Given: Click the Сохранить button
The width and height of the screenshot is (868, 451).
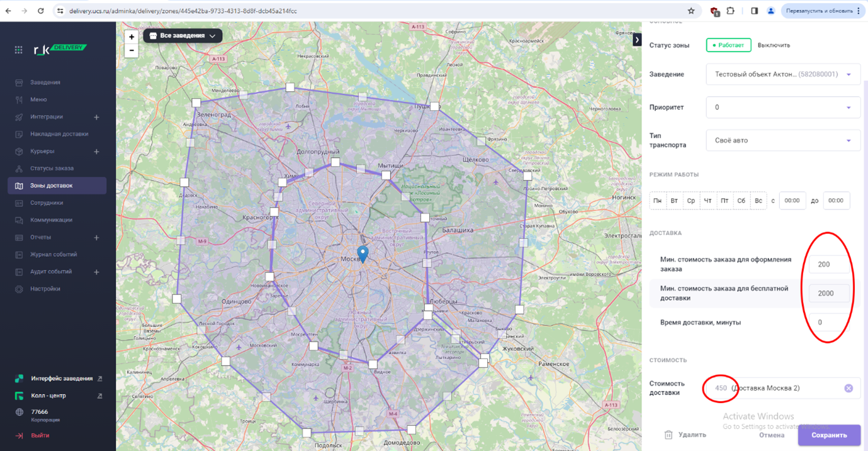Looking at the screenshot, I should [x=828, y=435].
